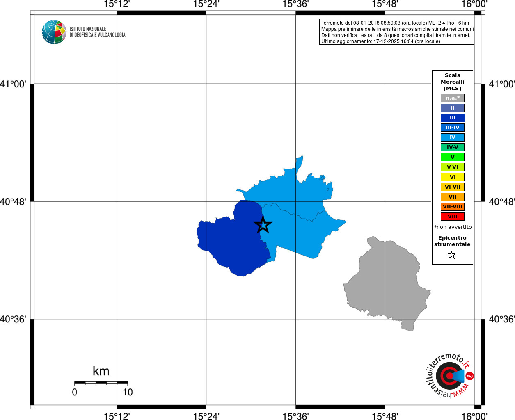Select the VIII red legend swatch

[453, 217]
